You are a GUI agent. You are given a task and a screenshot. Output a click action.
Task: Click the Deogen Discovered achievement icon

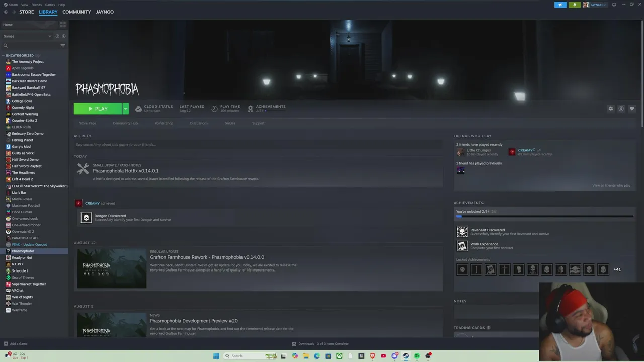coord(86,218)
